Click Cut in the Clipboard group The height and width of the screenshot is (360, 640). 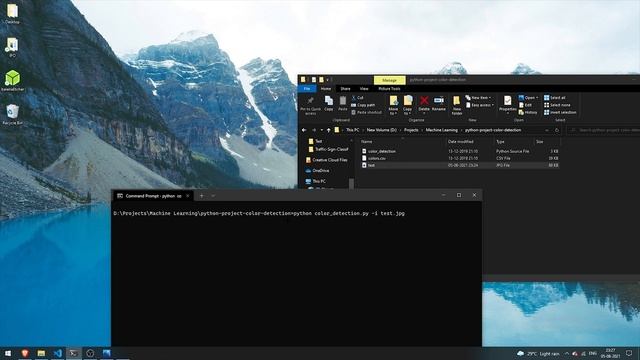tap(358, 98)
